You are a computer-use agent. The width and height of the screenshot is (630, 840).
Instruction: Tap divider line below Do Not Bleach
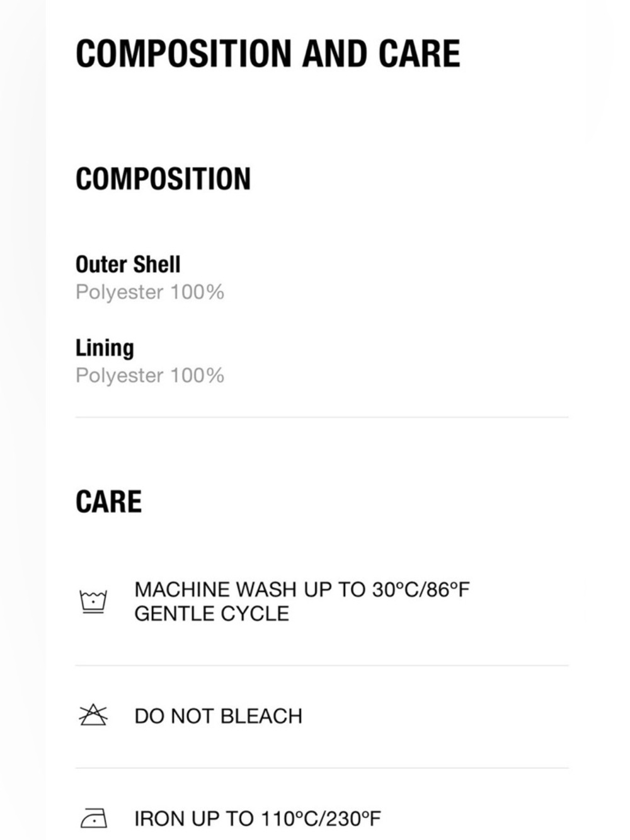pos(321,768)
